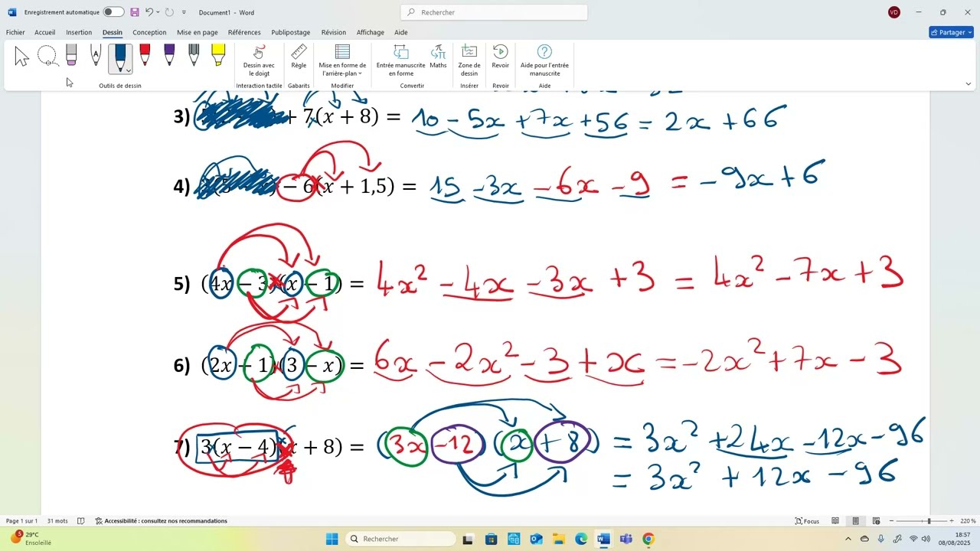Open the weather widget 29°C Ensoleillé
The width and height of the screenshot is (980, 551).
[31, 539]
